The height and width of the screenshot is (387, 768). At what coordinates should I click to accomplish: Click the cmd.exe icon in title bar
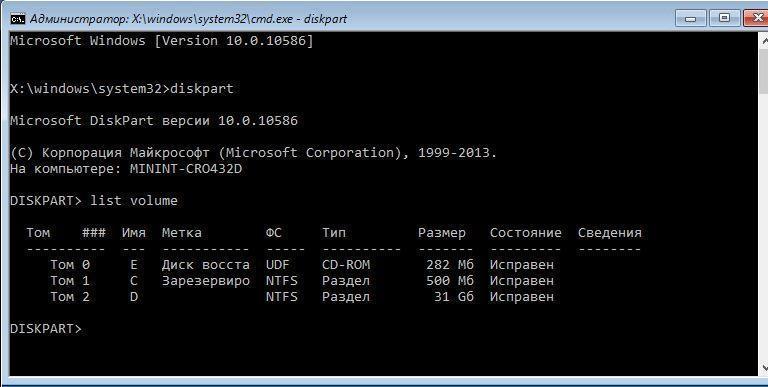tap(18, 19)
